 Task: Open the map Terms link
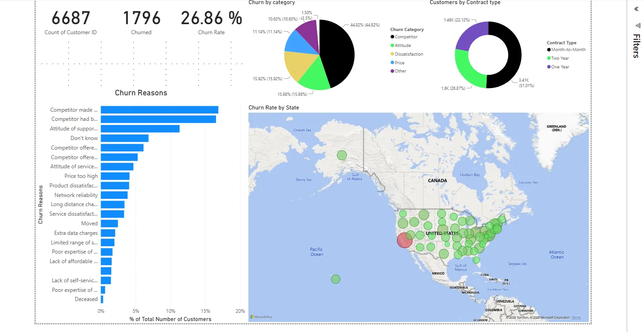pyautogui.click(x=576, y=317)
